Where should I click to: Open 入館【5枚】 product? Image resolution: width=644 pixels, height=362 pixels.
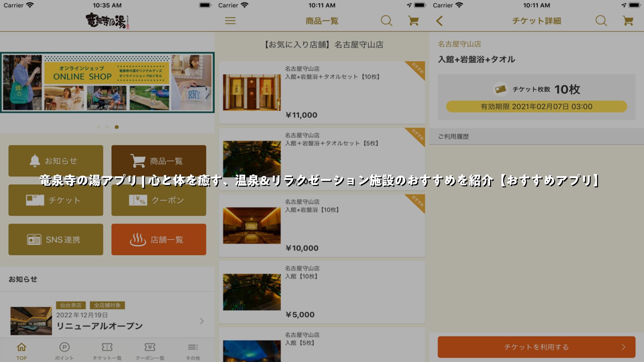[322, 345]
